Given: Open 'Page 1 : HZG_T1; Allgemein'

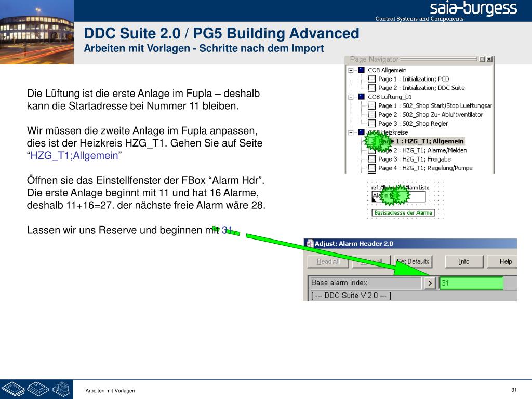Looking at the screenshot, I should click(x=421, y=141).
